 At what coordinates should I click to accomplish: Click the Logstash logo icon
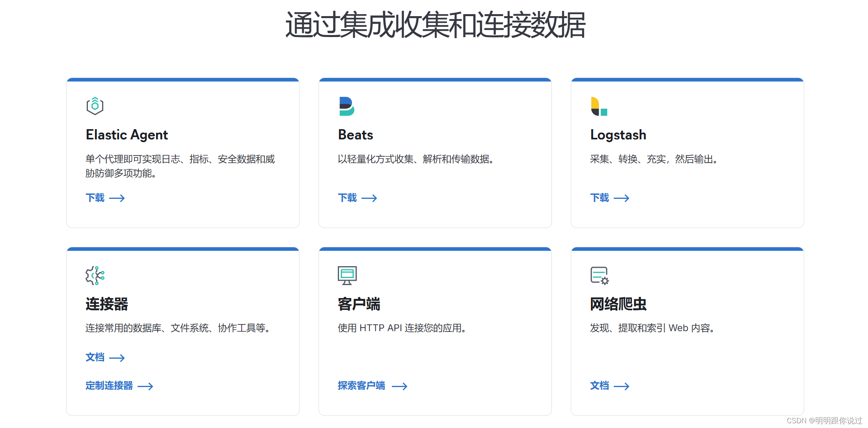point(598,106)
